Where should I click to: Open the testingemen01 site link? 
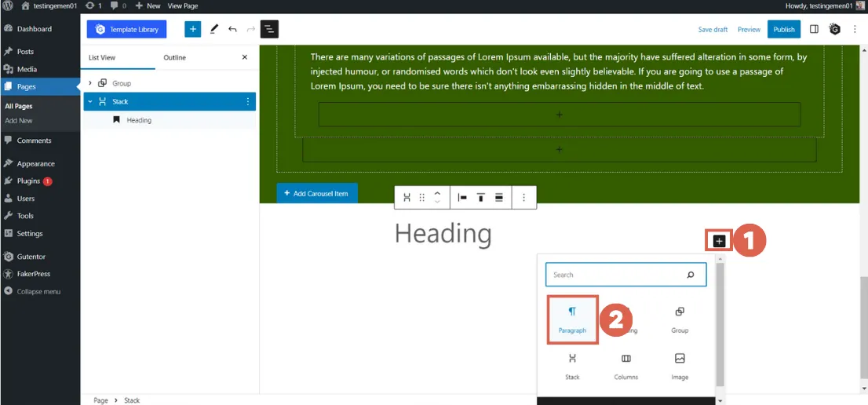coord(49,6)
